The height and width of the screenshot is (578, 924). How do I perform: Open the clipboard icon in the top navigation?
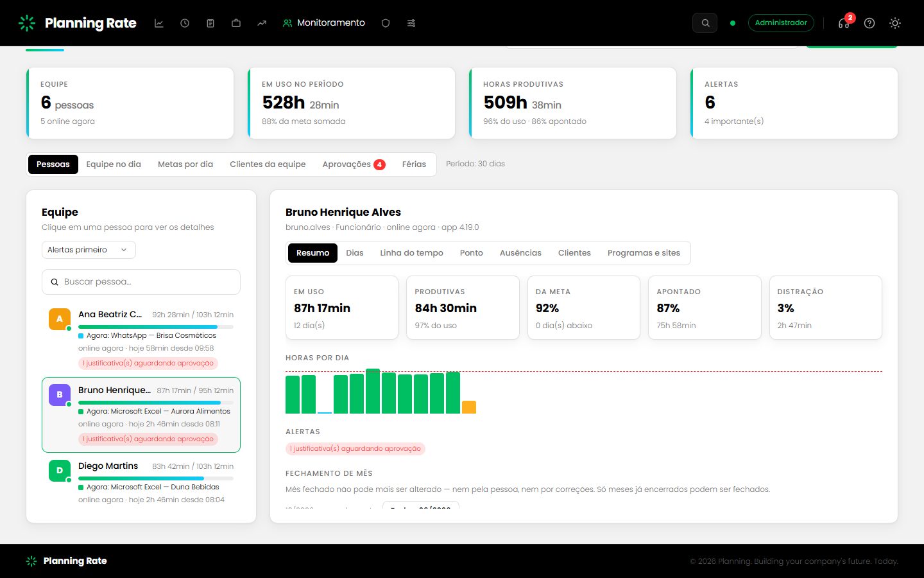pos(210,23)
